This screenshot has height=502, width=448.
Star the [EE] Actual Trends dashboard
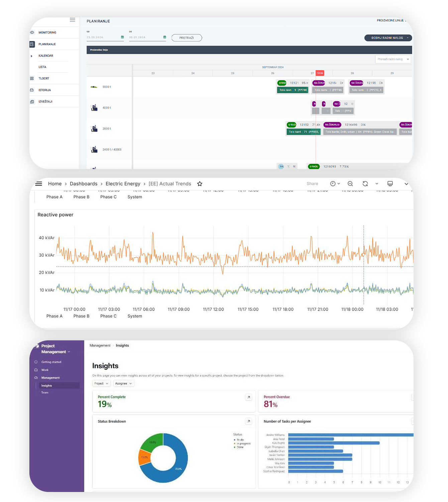point(200,184)
